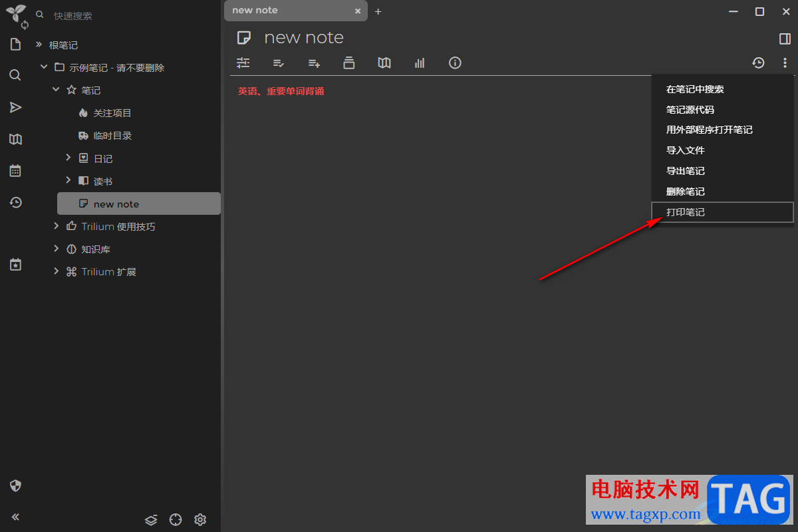Viewport: 798px width, 532px height.
Task: Open the search notes sidebar icon
Action: point(15,75)
